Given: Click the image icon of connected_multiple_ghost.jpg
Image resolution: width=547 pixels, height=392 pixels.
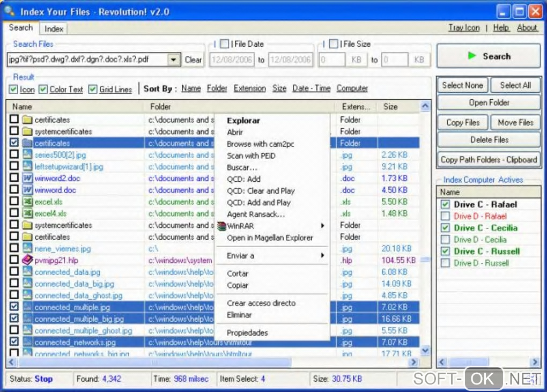Looking at the screenshot, I should pos(27,330).
